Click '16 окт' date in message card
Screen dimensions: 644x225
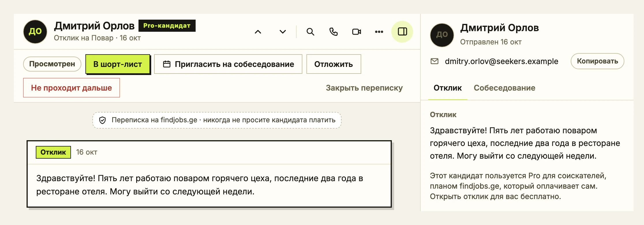(87, 152)
